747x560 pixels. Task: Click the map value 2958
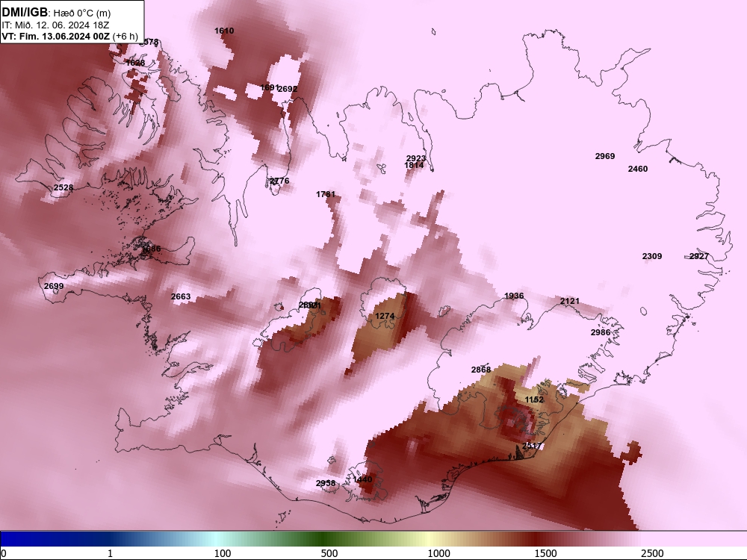326,483
